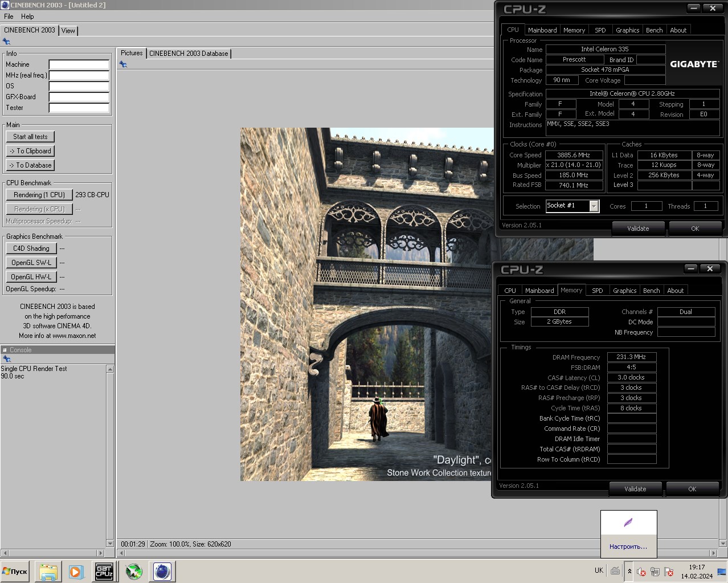
Task: Click OK in top CPU-Z window
Action: point(695,229)
